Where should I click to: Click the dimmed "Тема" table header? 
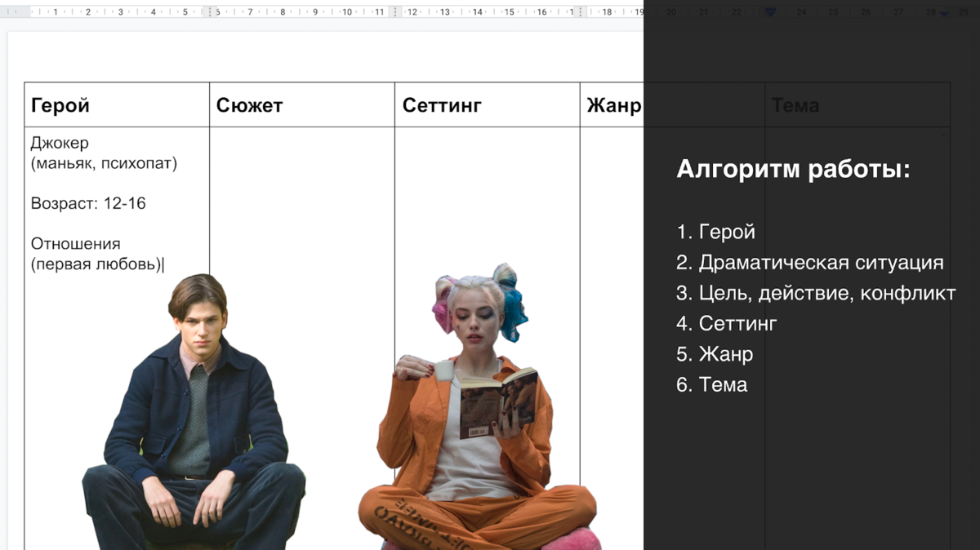795,105
